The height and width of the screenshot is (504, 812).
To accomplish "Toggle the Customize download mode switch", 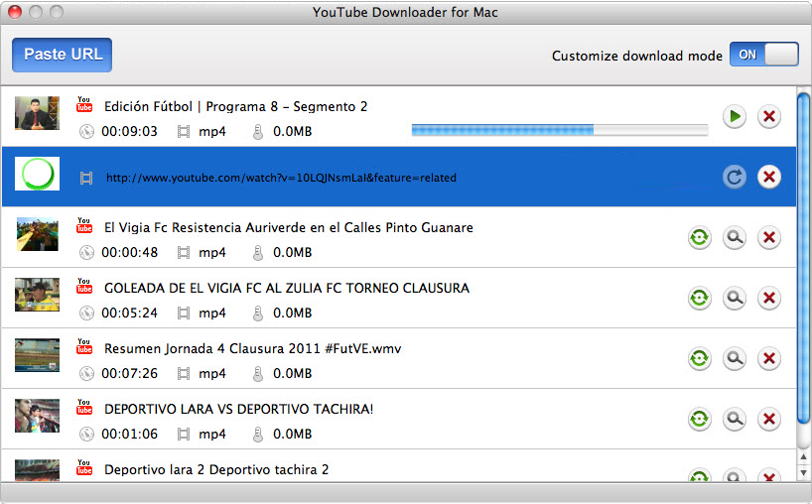I will pos(763,55).
